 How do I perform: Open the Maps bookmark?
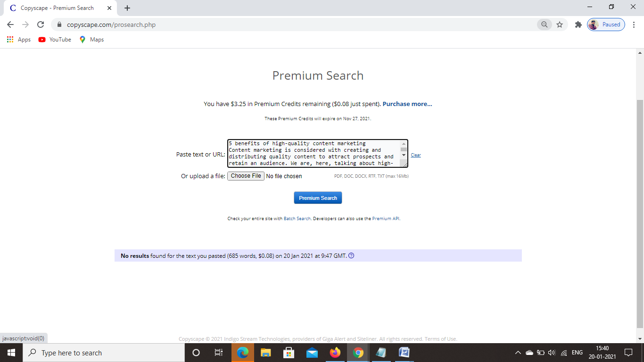(x=91, y=40)
